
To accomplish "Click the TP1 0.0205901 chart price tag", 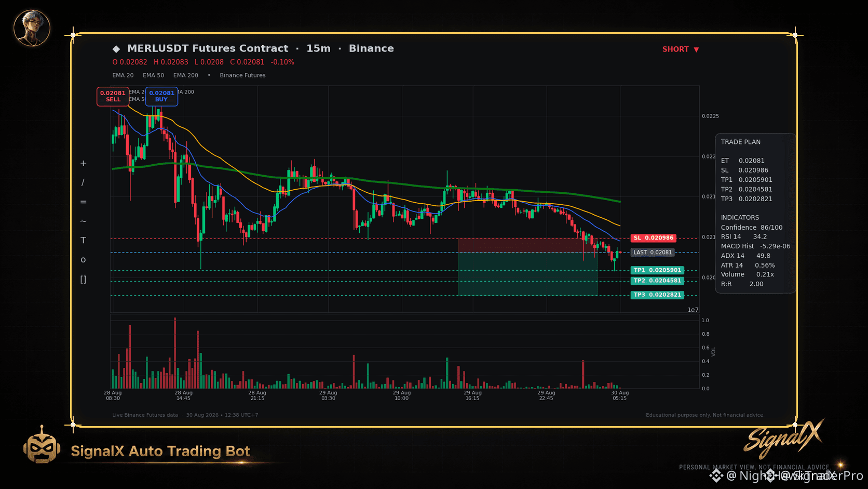I will click(657, 270).
